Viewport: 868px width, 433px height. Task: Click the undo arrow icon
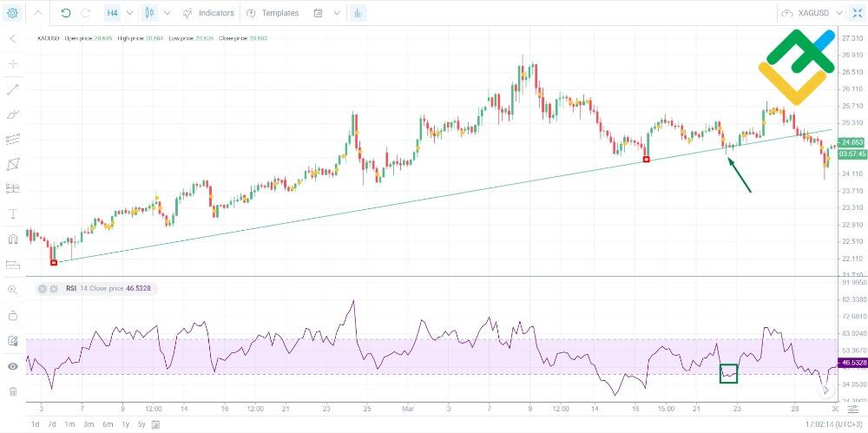click(x=65, y=13)
